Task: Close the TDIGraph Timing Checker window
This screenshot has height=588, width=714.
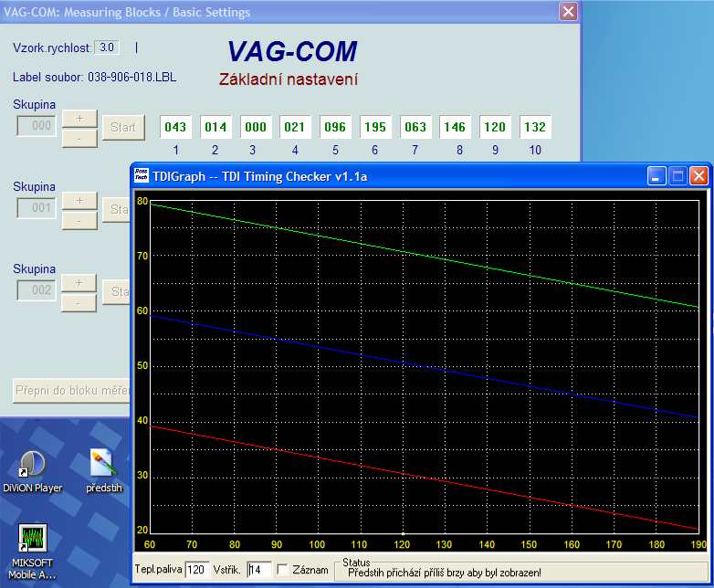Action: coord(698,176)
